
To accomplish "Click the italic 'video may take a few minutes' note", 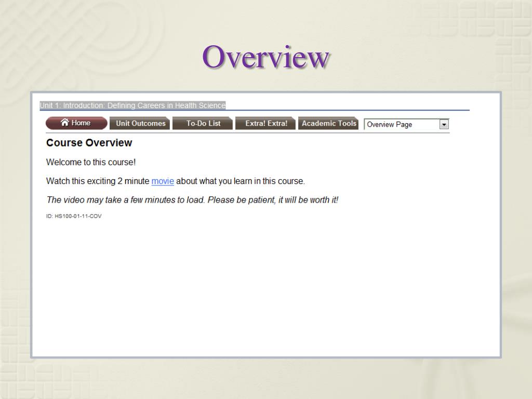I will 192,200.
